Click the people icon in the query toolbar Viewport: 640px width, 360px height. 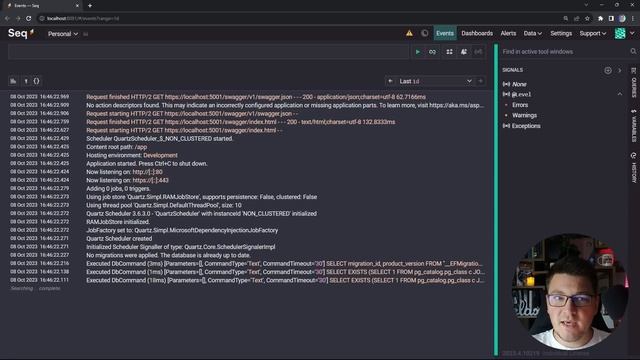click(464, 52)
